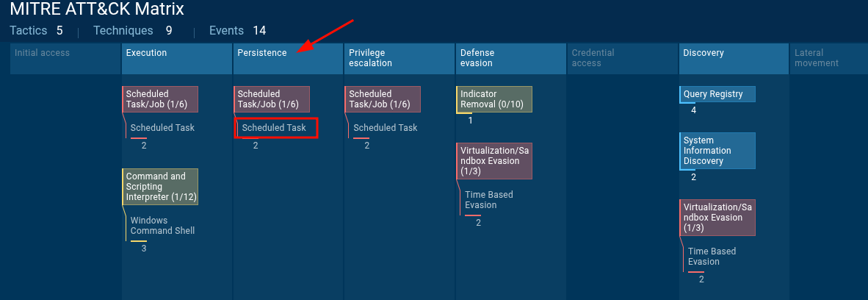Select Scheduled Task sub-technique under Privilege escalation

(x=386, y=127)
